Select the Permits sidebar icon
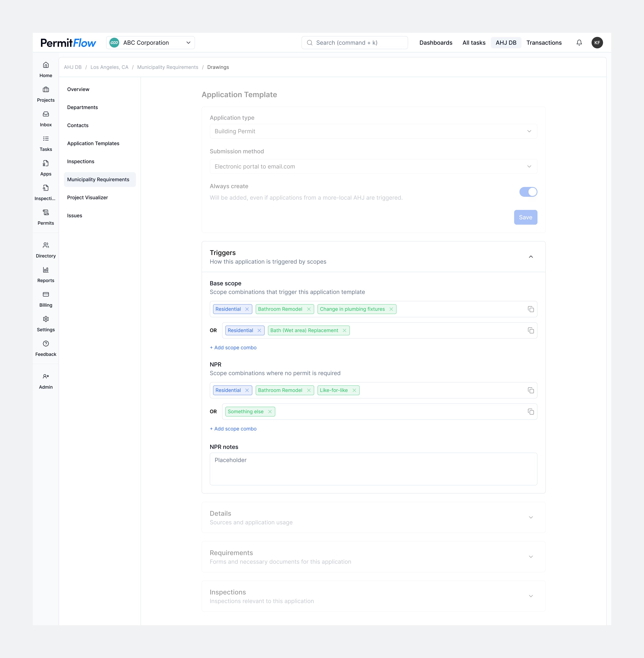644x658 pixels. click(x=46, y=217)
